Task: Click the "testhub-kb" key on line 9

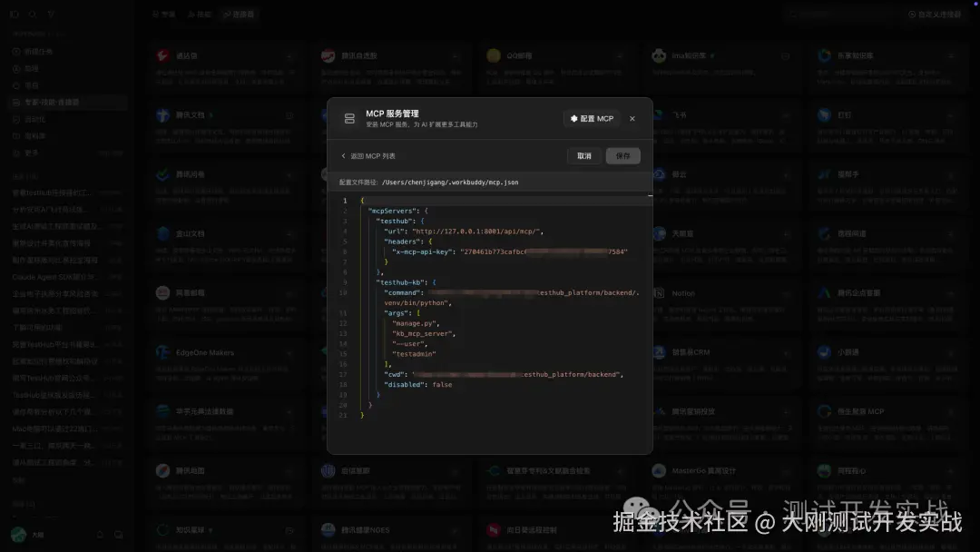Action: coord(400,282)
